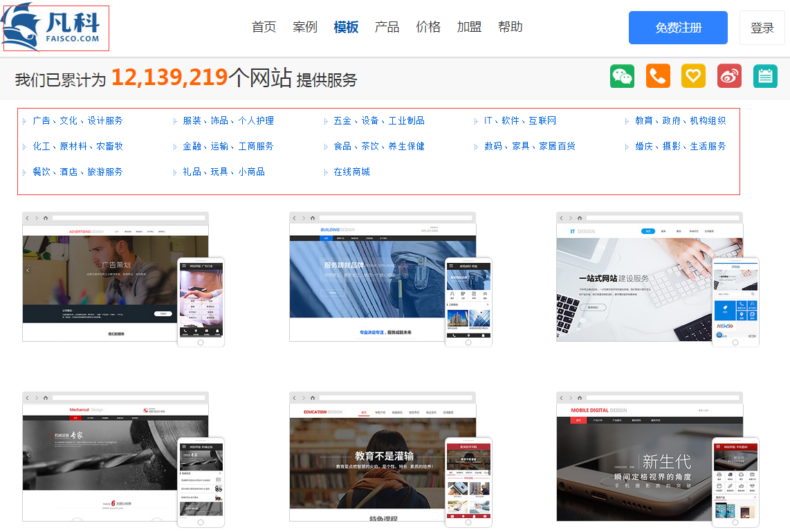
Task: Open the red Weibo icon
Action: (729, 76)
